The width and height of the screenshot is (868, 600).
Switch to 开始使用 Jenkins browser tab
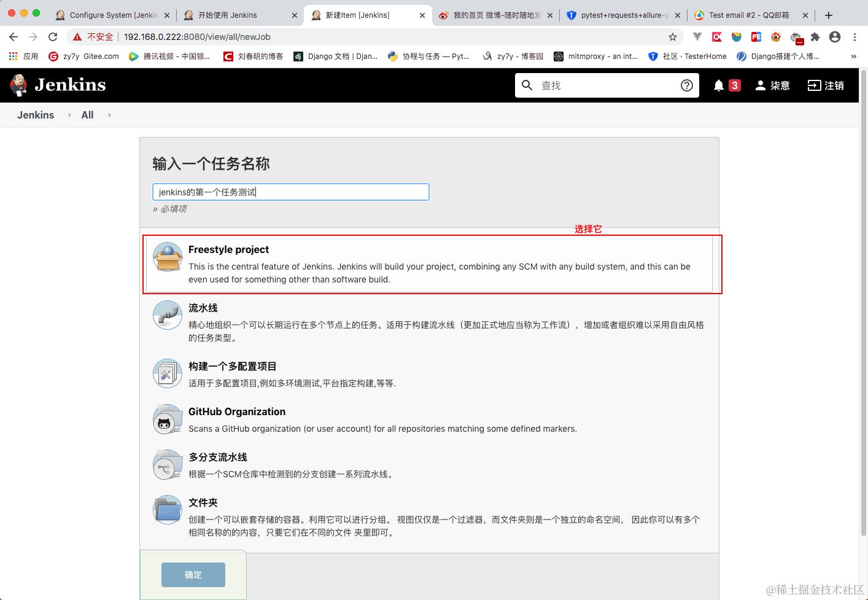pos(239,15)
